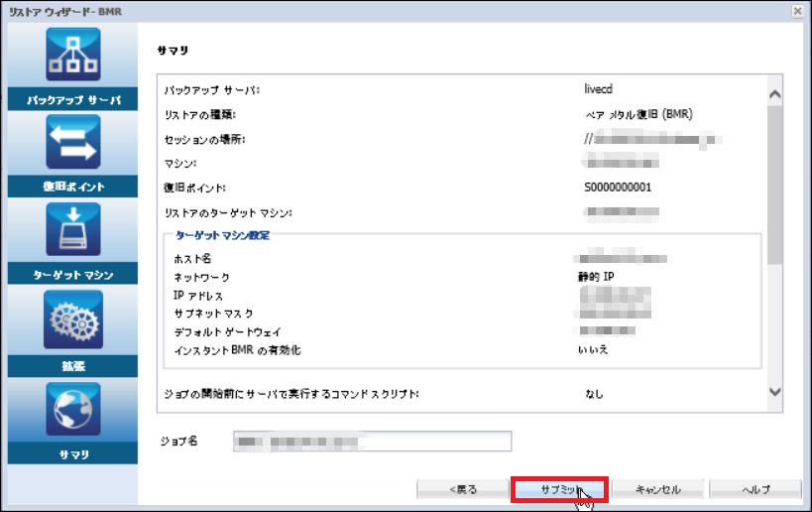Cancel the wizard with キャンセル button
The width and height of the screenshot is (812, 512).
click(657, 489)
